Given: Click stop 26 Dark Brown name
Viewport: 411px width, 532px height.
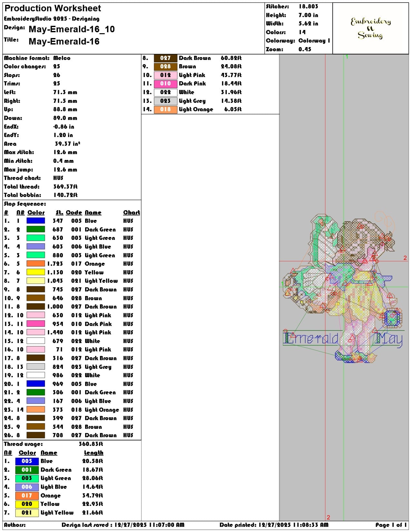Looking at the screenshot, I should (x=101, y=435).
